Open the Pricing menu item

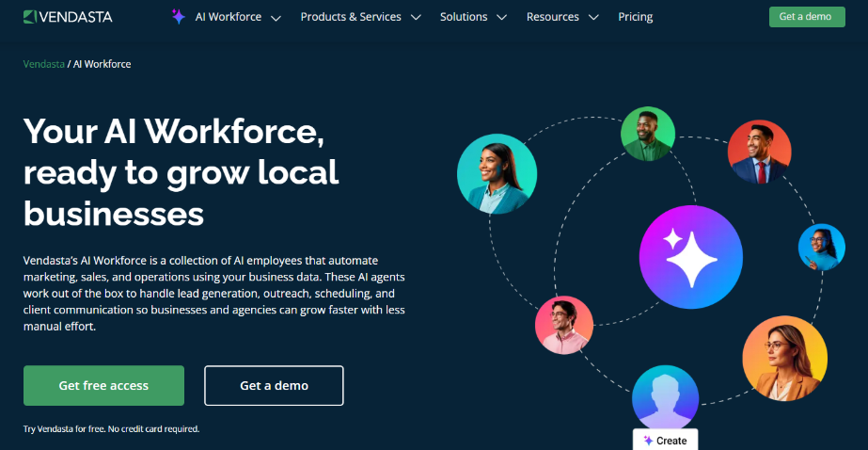click(635, 17)
